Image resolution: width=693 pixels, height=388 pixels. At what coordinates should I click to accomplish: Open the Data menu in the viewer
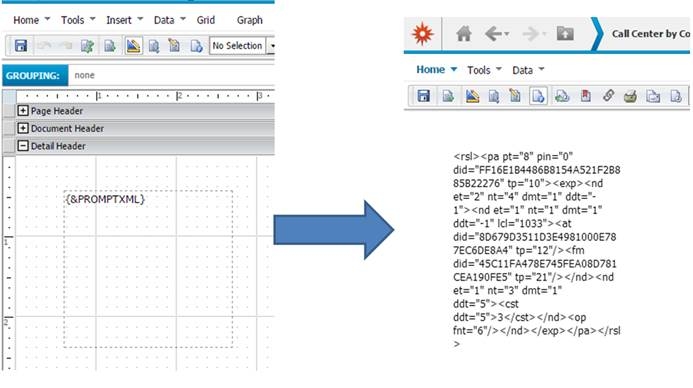click(522, 70)
